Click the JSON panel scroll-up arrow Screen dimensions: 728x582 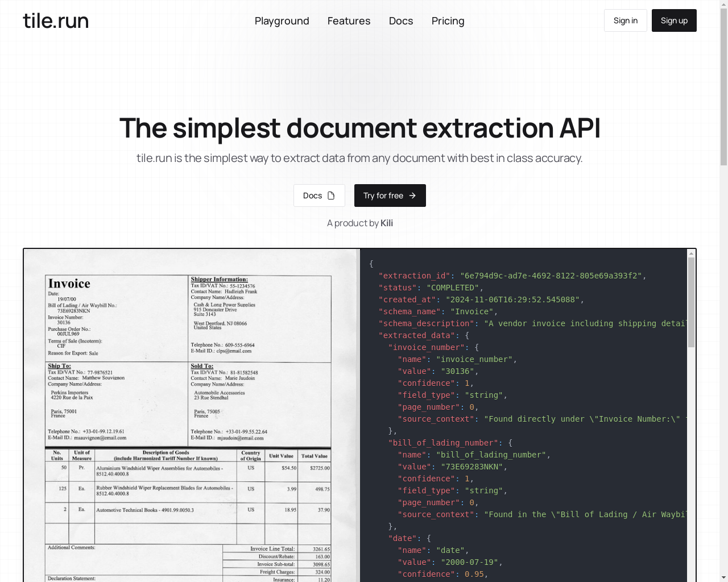(x=691, y=253)
